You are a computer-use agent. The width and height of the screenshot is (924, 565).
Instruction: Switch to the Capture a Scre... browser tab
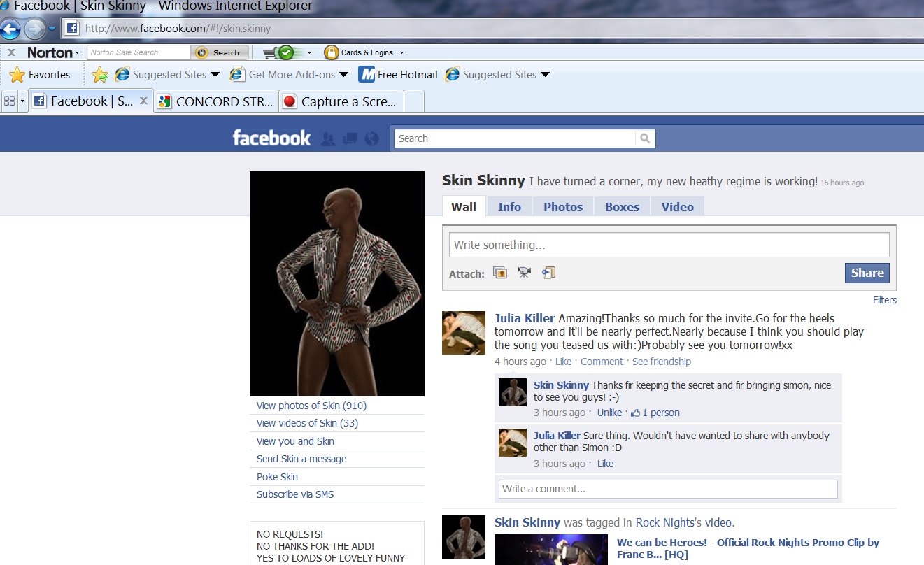click(x=341, y=101)
